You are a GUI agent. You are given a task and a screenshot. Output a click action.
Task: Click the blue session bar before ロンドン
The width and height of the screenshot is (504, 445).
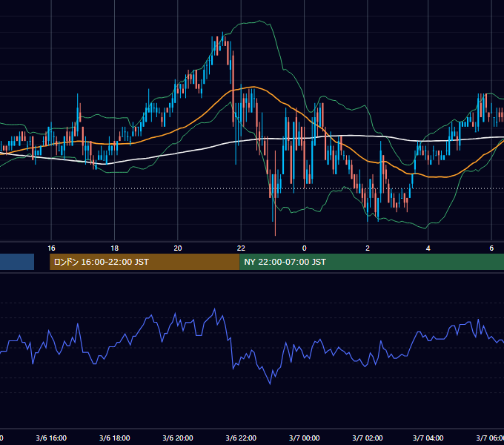click(17, 262)
